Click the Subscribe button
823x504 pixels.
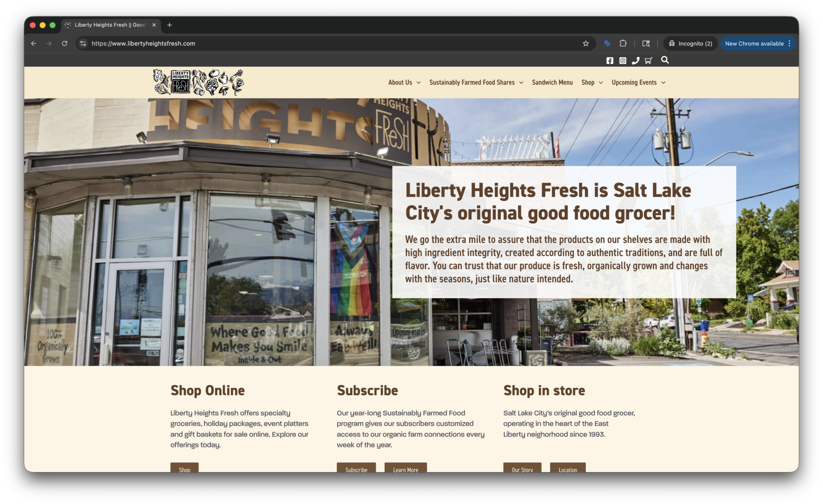pyautogui.click(x=356, y=468)
